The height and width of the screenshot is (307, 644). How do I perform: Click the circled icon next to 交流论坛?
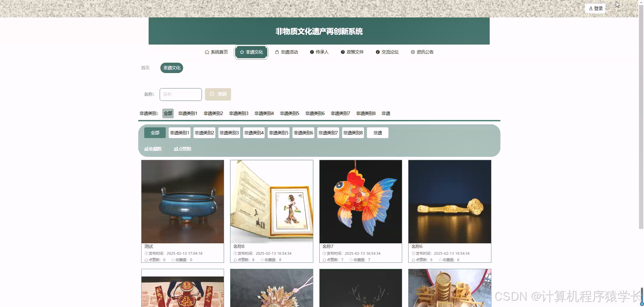(x=377, y=52)
